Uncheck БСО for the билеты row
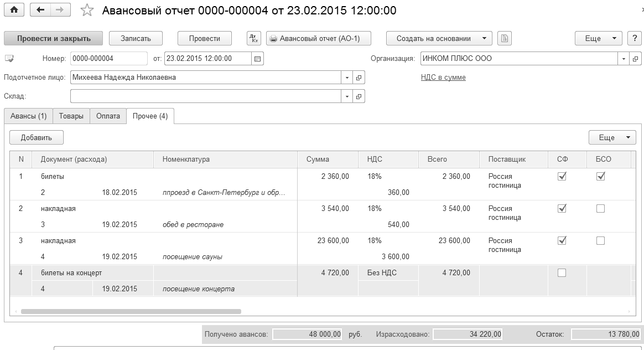 coord(600,177)
